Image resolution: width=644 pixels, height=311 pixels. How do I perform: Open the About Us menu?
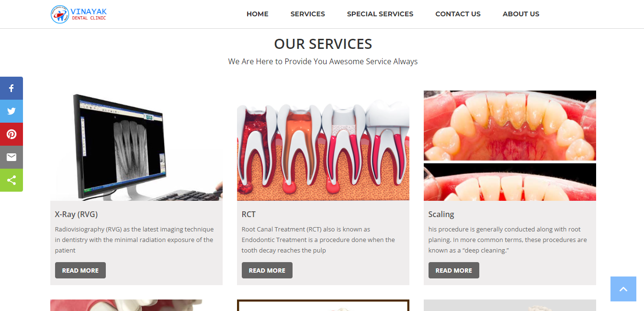tap(521, 14)
